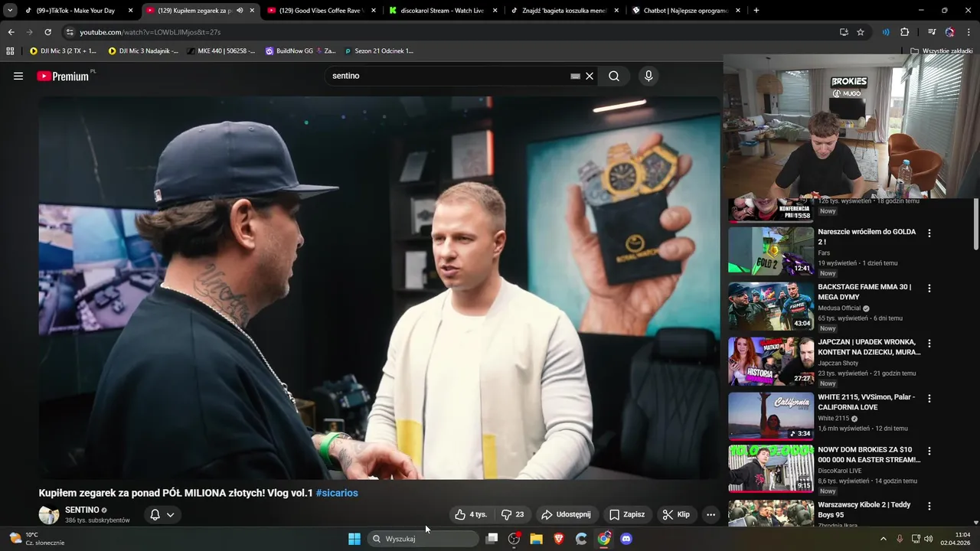This screenshot has height=551, width=980.
Task: Start voice search with microphone
Action: point(648,76)
